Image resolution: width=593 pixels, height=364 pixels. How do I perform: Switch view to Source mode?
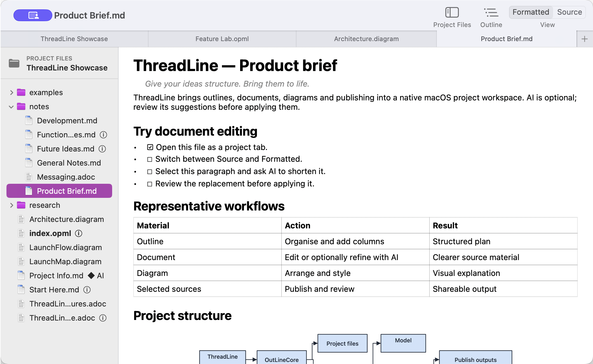[x=569, y=12]
